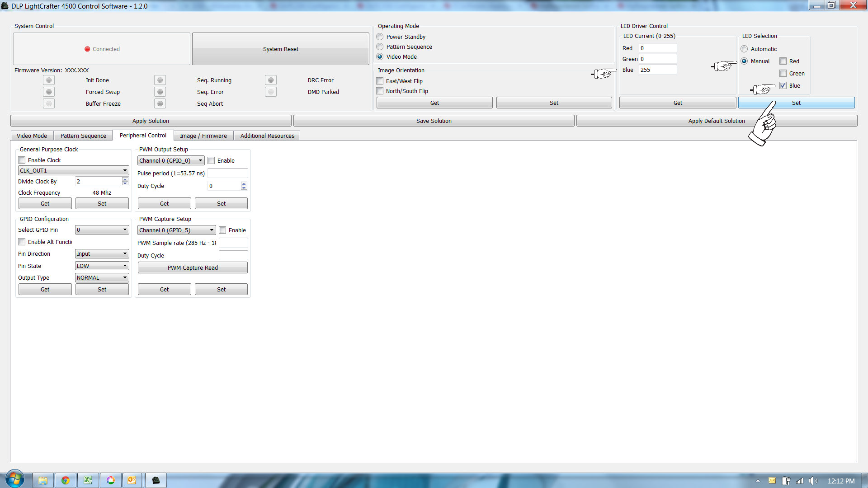The width and height of the screenshot is (868, 488).
Task: Tick Enable in PWM Capture Setup
Action: (222, 230)
